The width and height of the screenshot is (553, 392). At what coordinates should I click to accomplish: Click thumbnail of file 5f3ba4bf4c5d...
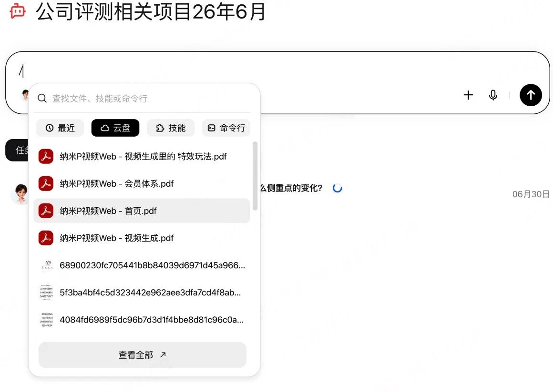47,292
